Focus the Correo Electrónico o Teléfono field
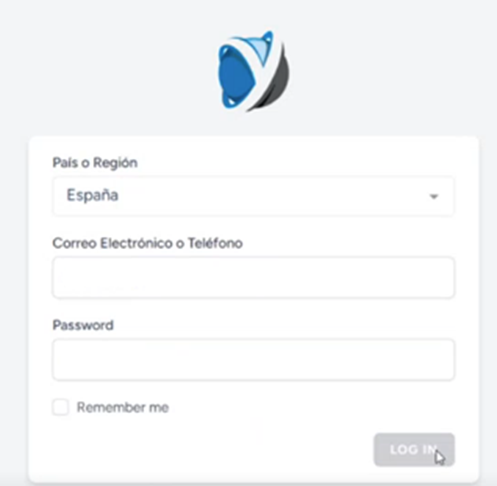This screenshot has height=486, width=497. coord(253,277)
